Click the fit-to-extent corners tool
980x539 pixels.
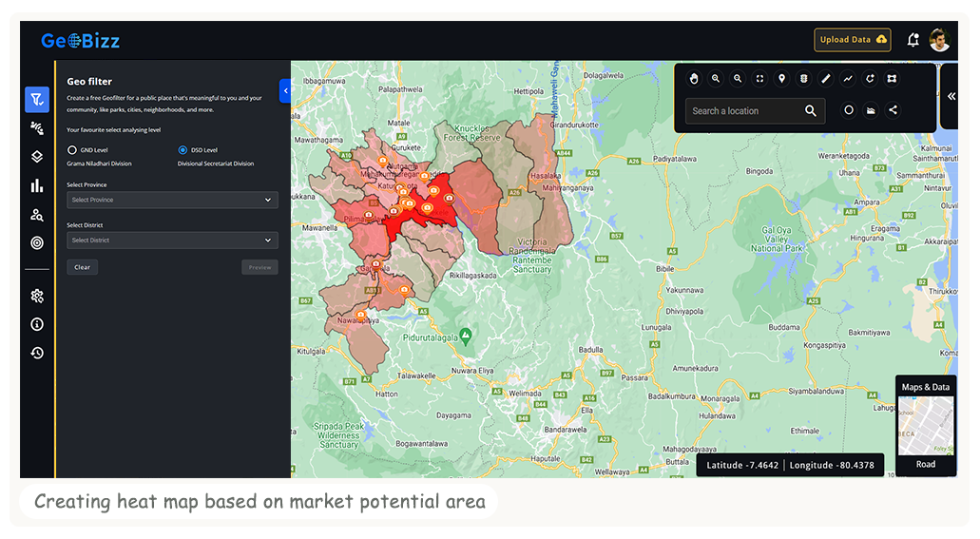(x=759, y=79)
